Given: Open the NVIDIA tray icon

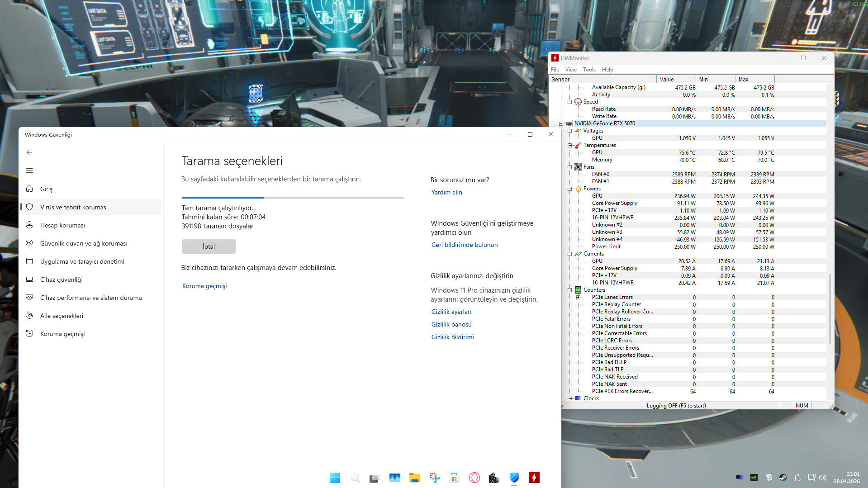Looking at the screenshot, I should pos(754,478).
